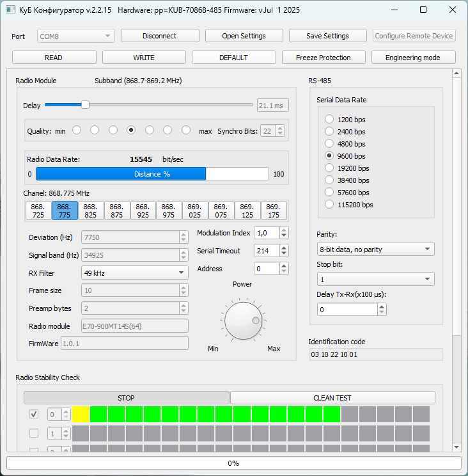Enter Engineering mode
Image resolution: width=468 pixels, height=476 pixels.
click(x=413, y=58)
